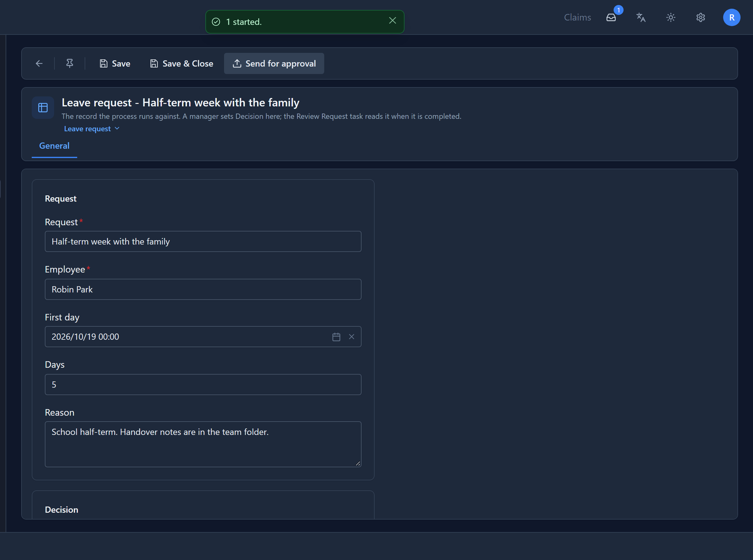Toggle light theme with the sun icon
The height and width of the screenshot is (560, 753).
pyautogui.click(x=670, y=17)
